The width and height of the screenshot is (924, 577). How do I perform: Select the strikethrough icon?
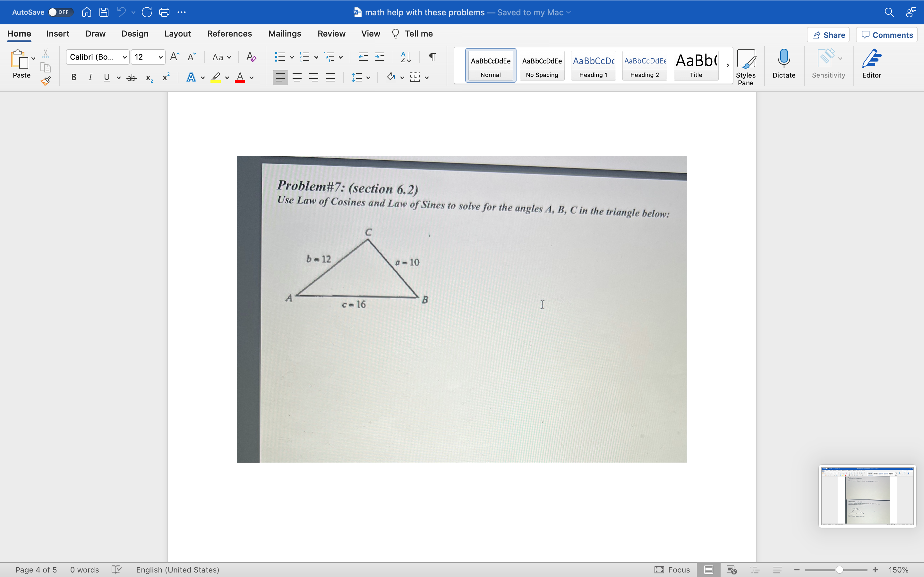(x=131, y=77)
